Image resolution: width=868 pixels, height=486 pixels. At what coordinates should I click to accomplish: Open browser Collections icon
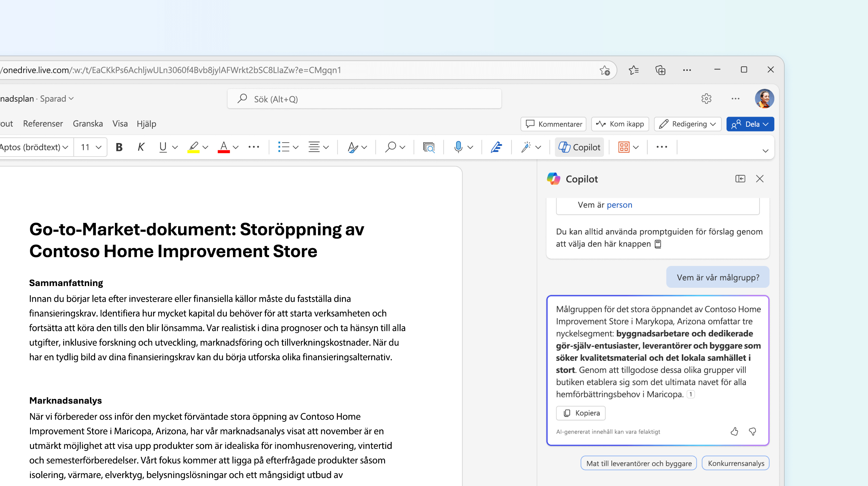coord(660,70)
